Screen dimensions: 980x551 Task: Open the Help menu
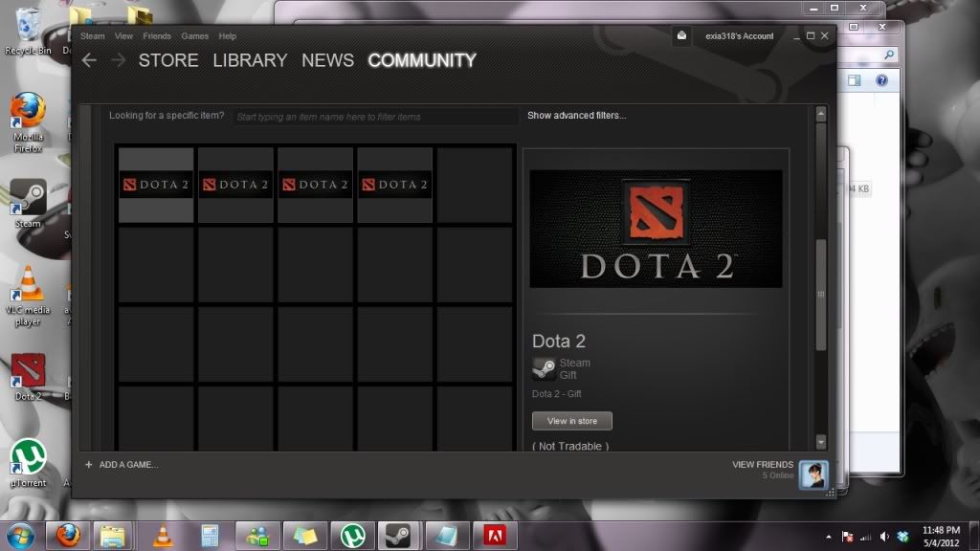(x=228, y=36)
